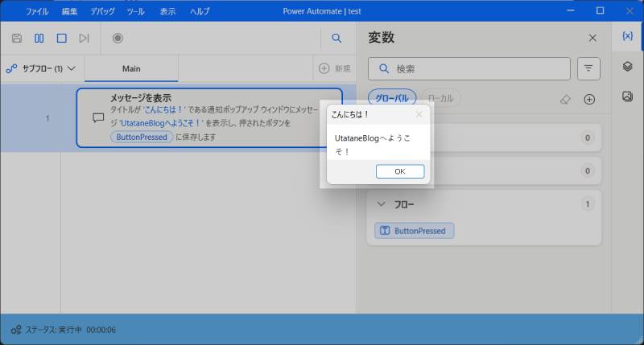Select the ローカル filter pill

[440, 98]
